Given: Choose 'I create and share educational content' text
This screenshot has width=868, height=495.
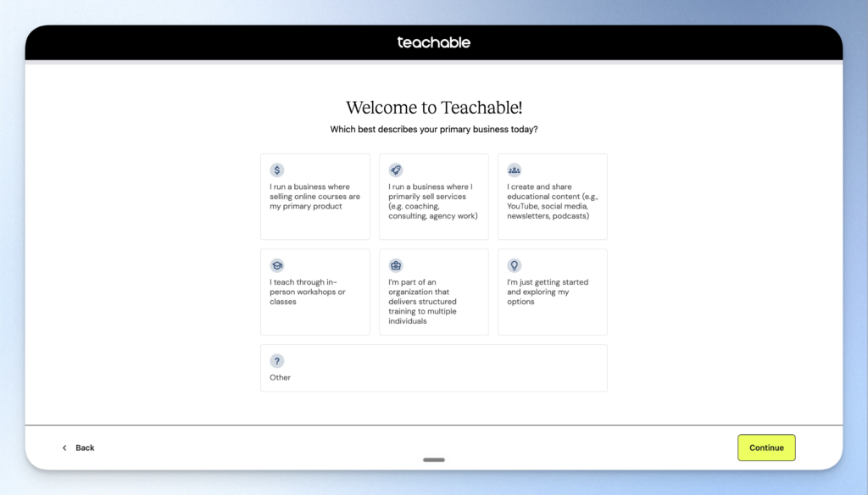Looking at the screenshot, I should click(x=553, y=202).
